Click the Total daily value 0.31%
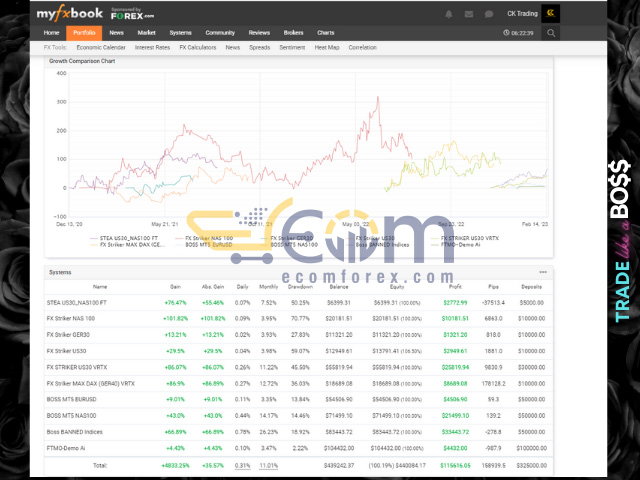 [242, 465]
